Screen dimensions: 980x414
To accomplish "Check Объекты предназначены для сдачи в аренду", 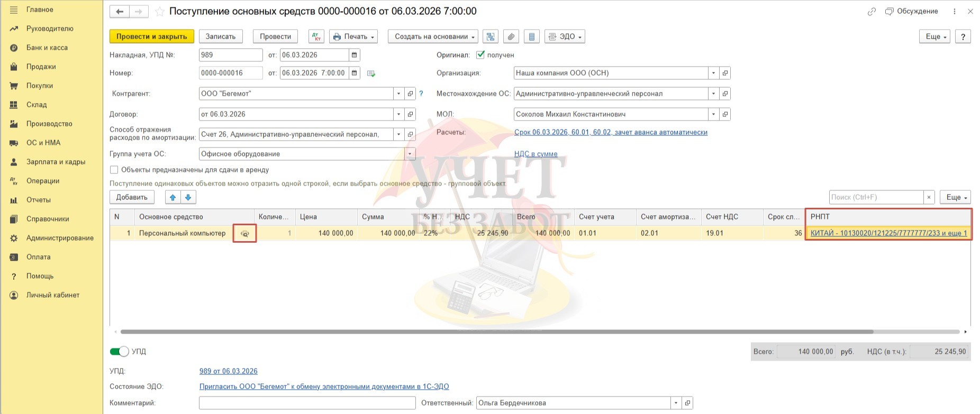I will [x=114, y=170].
